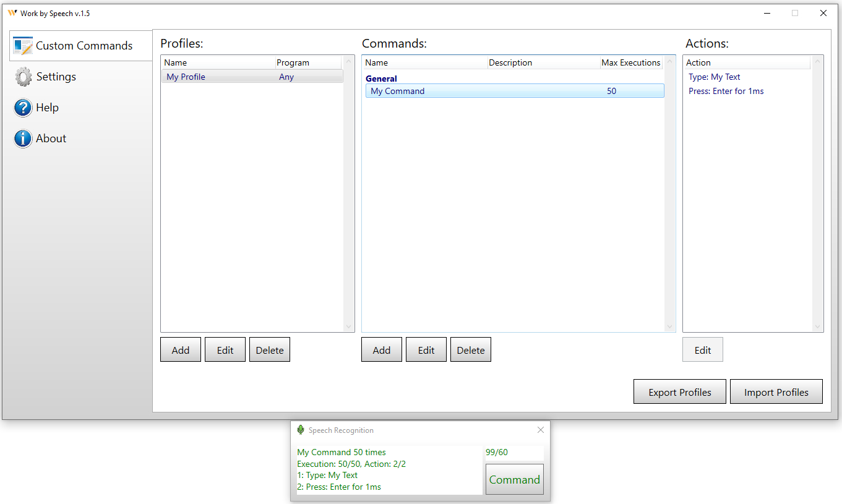Close the Speech Recognition window

click(541, 430)
